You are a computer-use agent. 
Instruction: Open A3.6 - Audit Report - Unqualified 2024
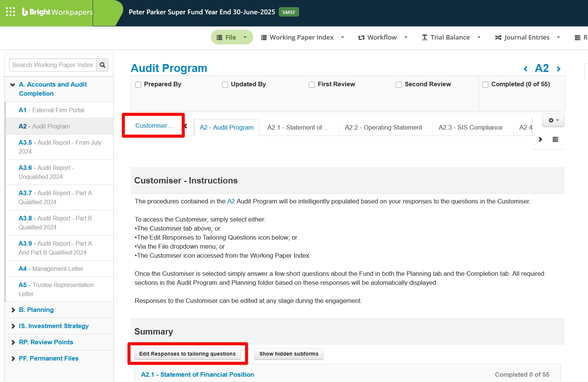click(x=60, y=172)
